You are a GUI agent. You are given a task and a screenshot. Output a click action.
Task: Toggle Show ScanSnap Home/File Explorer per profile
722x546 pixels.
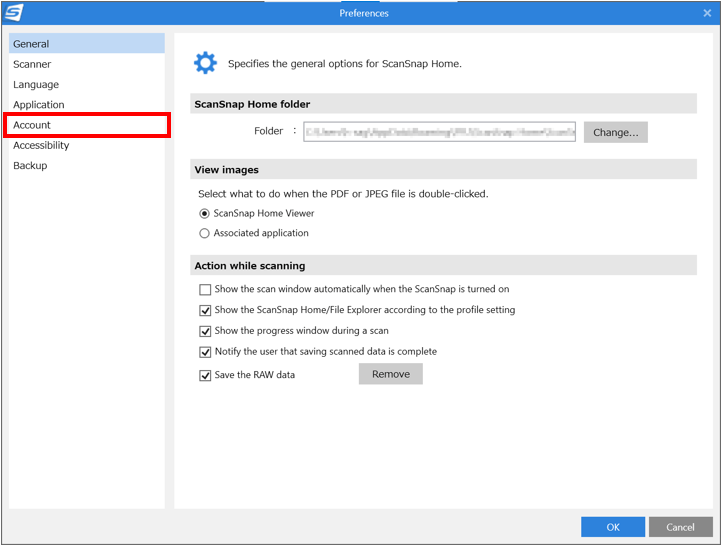point(205,310)
